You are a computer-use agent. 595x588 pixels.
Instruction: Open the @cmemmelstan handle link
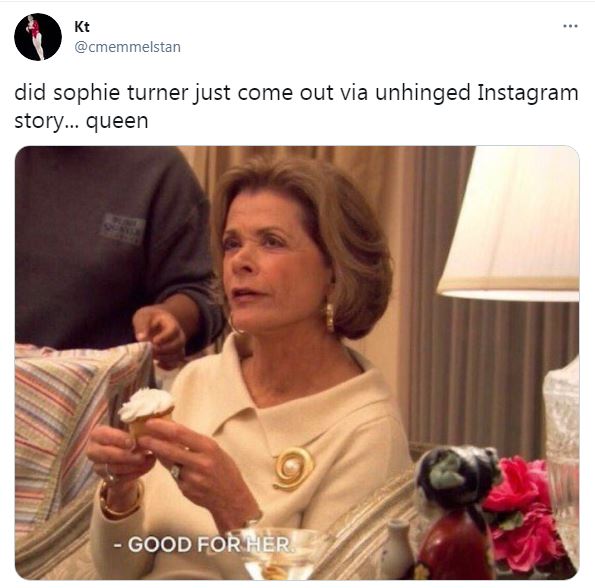tap(128, 47)
